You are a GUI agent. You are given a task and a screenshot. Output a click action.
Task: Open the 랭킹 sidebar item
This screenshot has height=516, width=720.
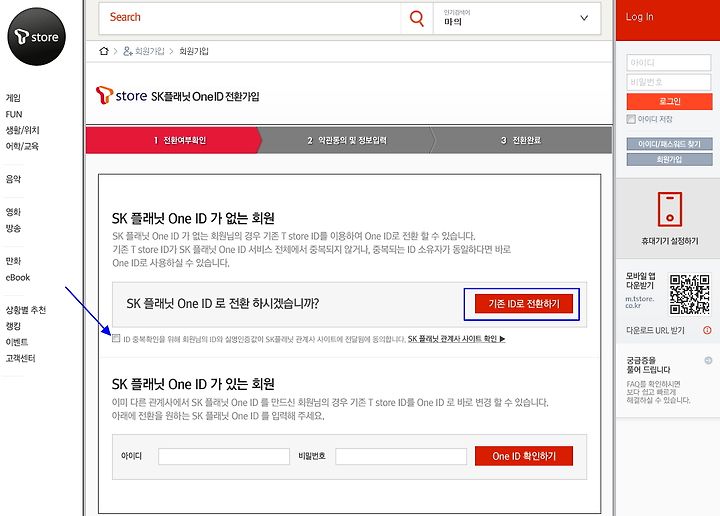coord(13,326)
